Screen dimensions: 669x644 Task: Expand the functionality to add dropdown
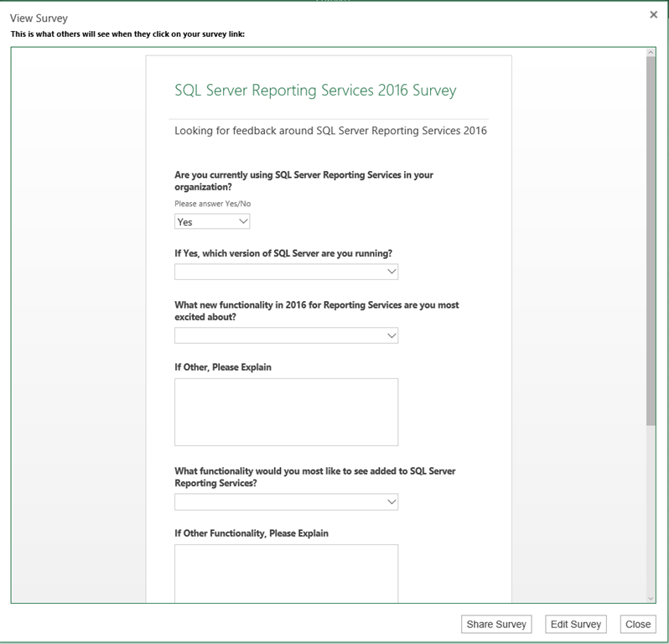tap(286, 501)
